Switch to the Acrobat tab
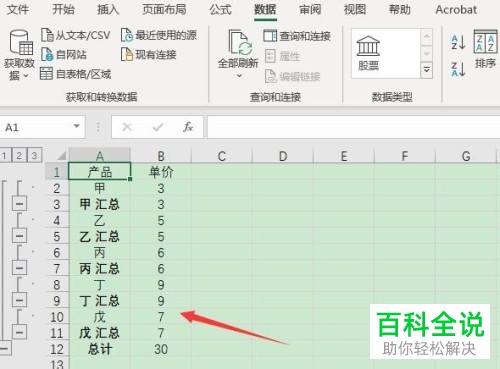The image size is (500, 369). 456,10
